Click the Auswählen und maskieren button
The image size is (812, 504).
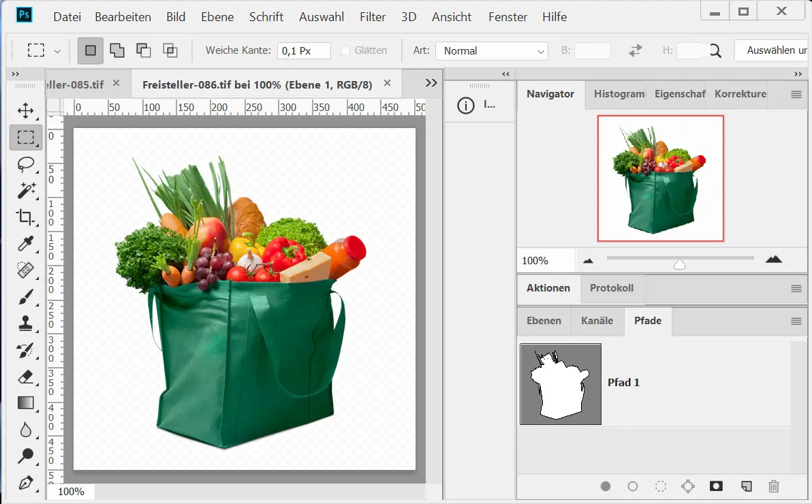[773, 50]
